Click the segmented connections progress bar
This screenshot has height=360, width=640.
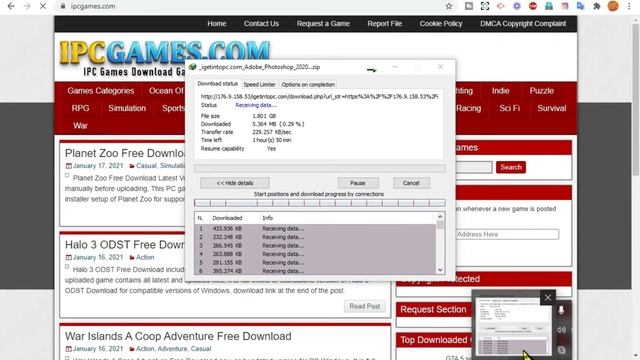point(320,203)
